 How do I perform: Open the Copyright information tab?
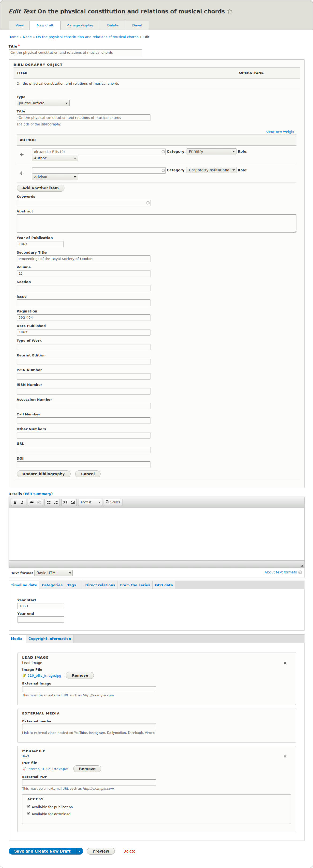point(49,639)
